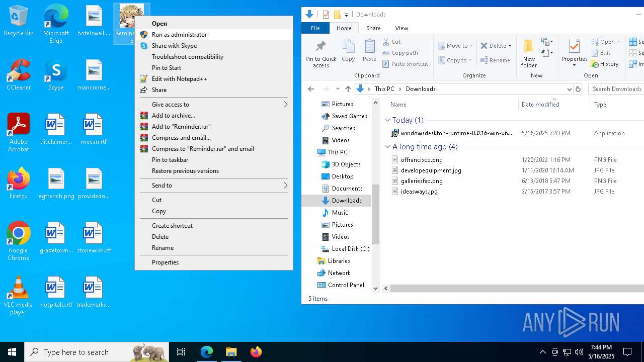Screen dimensions: 644x362
Task: Select developequipment.jpg in Downloads
Action: tap(426, 170)
